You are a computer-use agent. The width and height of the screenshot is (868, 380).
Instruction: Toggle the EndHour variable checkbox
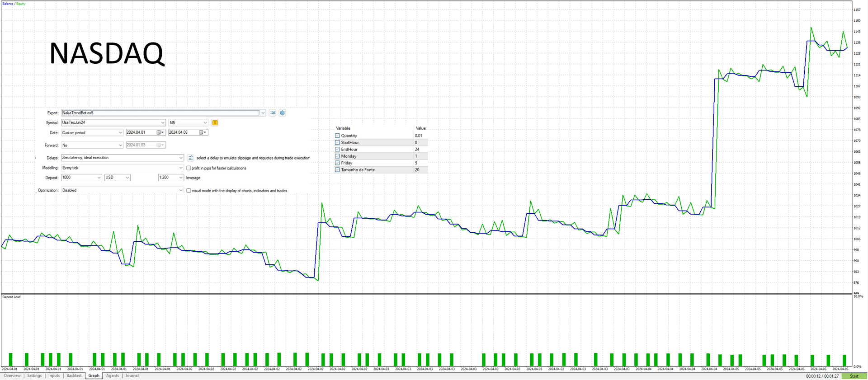pyautogui.click(x=337, y=149)
